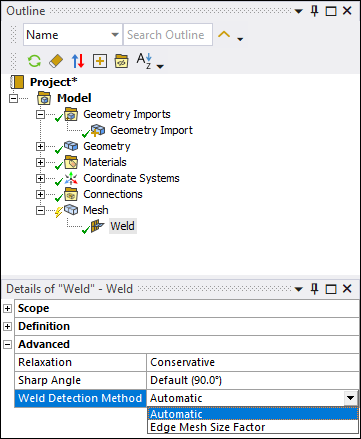Select Automatic in detection method list
The image size is (361, 439).
point(253,414)
